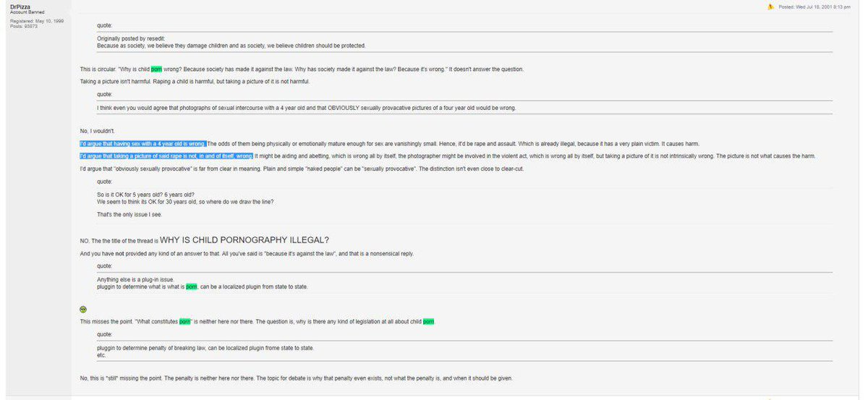Click the sentence starting 'This misses the point'
Image resolution: width=868 pixels, height=400 pixels.
(x=258, y=321)
